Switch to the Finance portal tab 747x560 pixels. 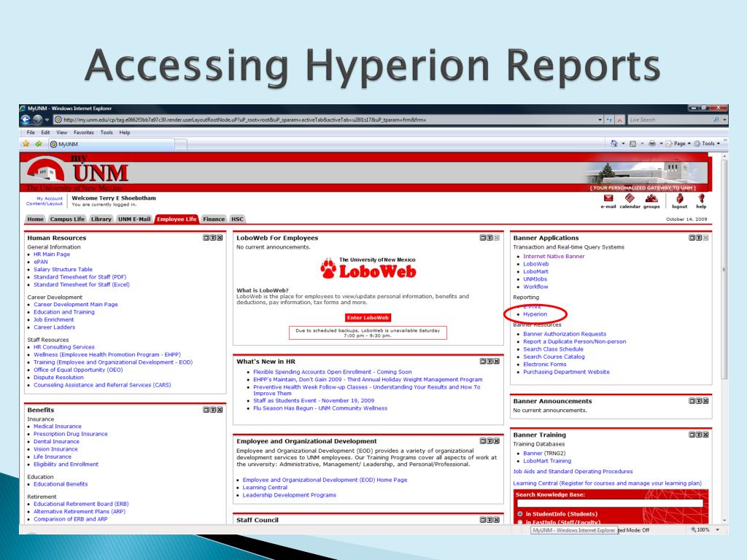click(x=214, y=219)
